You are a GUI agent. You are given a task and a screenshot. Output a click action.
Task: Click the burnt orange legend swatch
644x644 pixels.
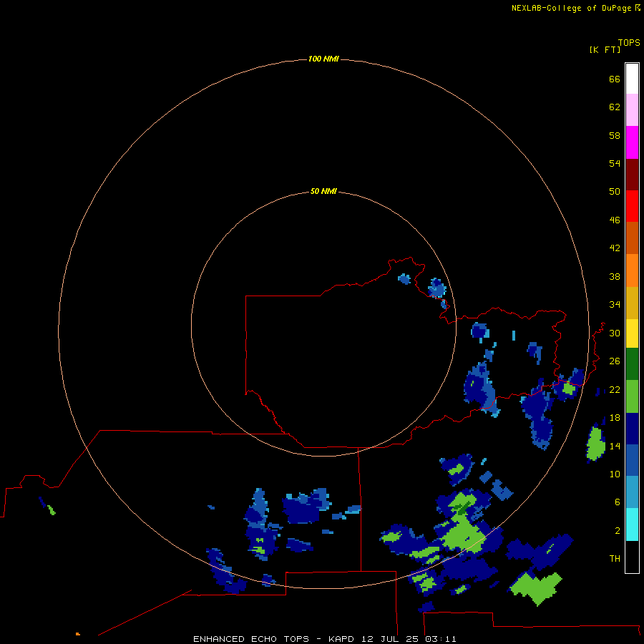pyautogui.click(x=632, y=238)
